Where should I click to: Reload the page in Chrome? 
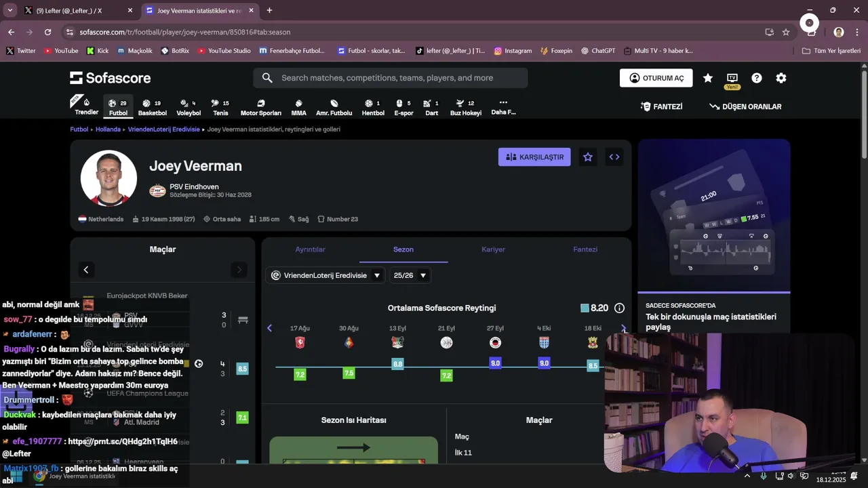[x=47, y=32]
